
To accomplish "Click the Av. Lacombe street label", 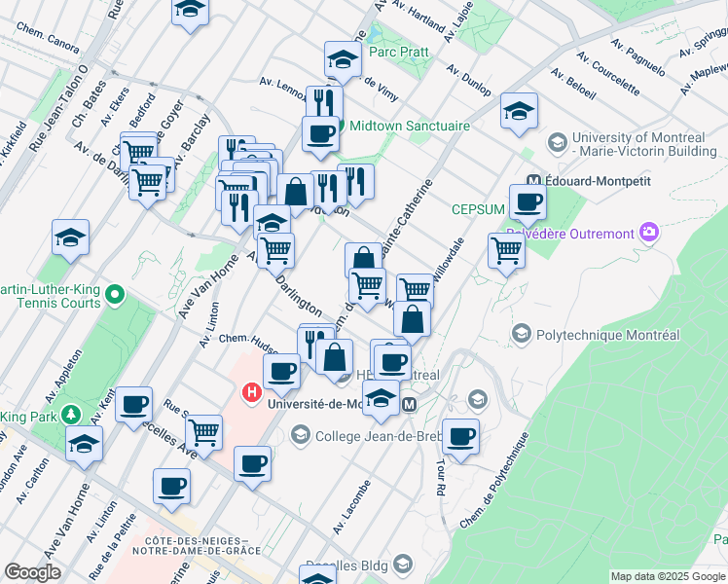I will tap(352, 507).
